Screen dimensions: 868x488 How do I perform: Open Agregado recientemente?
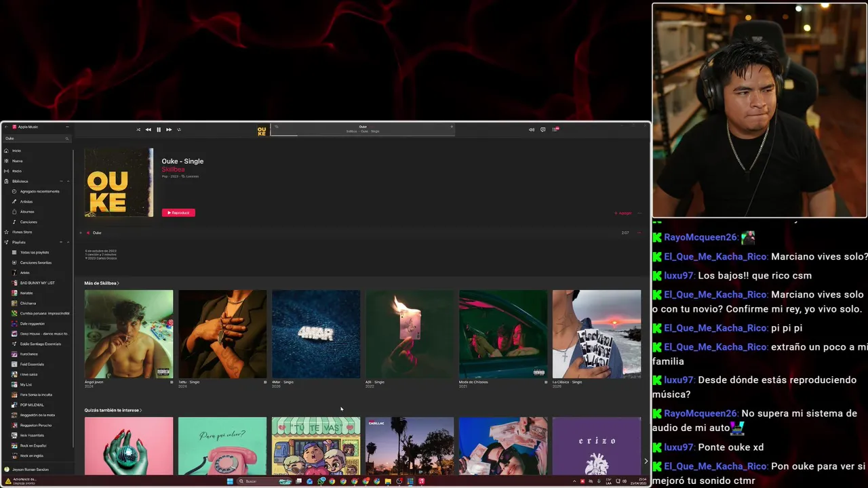coord(39,191)
